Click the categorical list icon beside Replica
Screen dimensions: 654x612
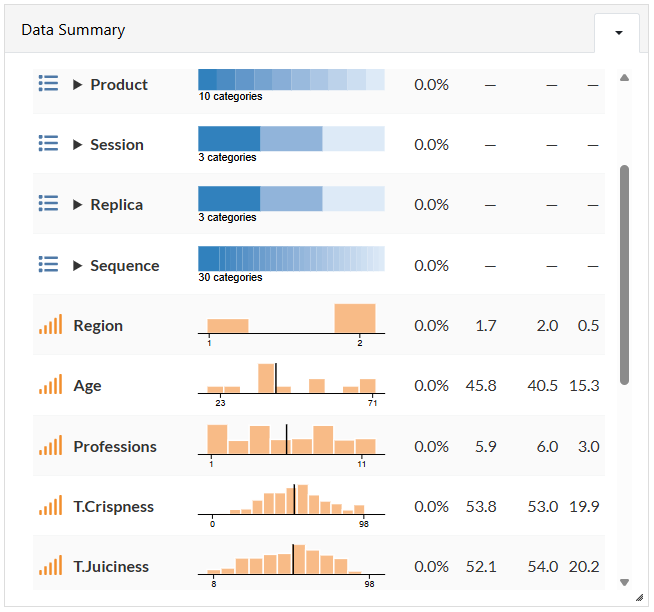[48, 204]
